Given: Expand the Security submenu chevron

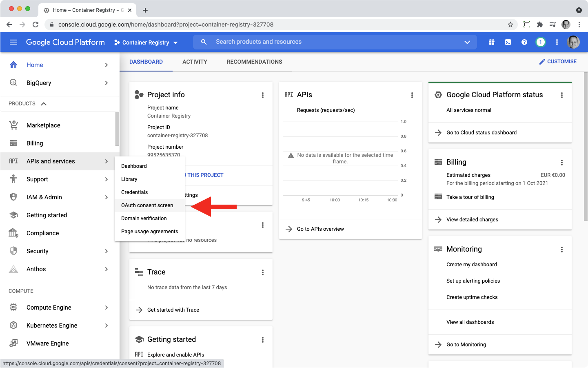Looking at the screenshot, I should point(107,251).
